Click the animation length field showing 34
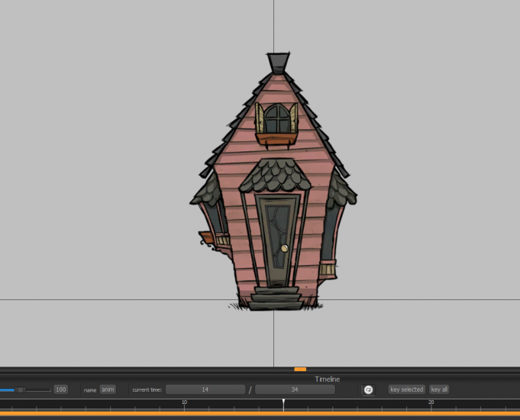This screenshot has width=520, height=420. pos(295,389)
